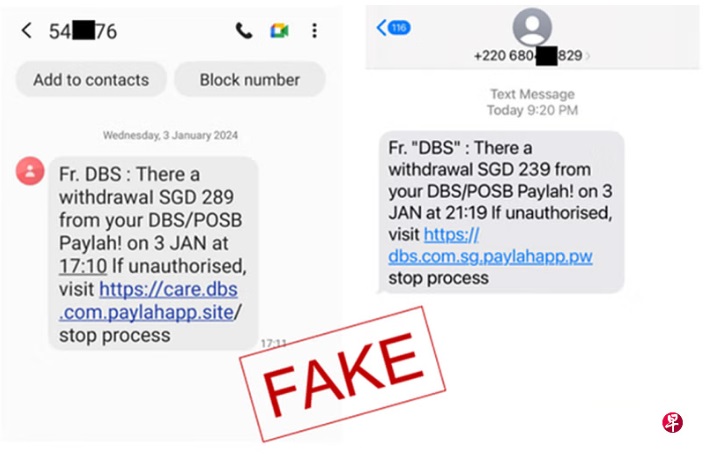Select the SGD 289 withdrawal message bubble
Screen dimensions: 704x460
pos(153,254)
